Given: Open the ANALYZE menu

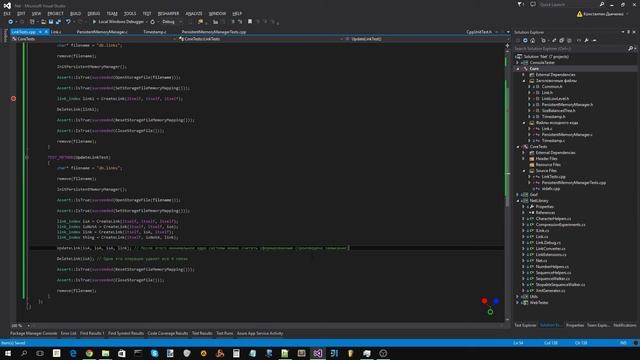Looking at the screenshot, I should coord(194,13).
